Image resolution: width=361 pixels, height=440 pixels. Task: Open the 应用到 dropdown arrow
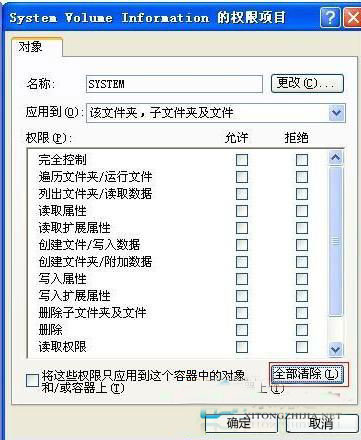coord(337,113)
